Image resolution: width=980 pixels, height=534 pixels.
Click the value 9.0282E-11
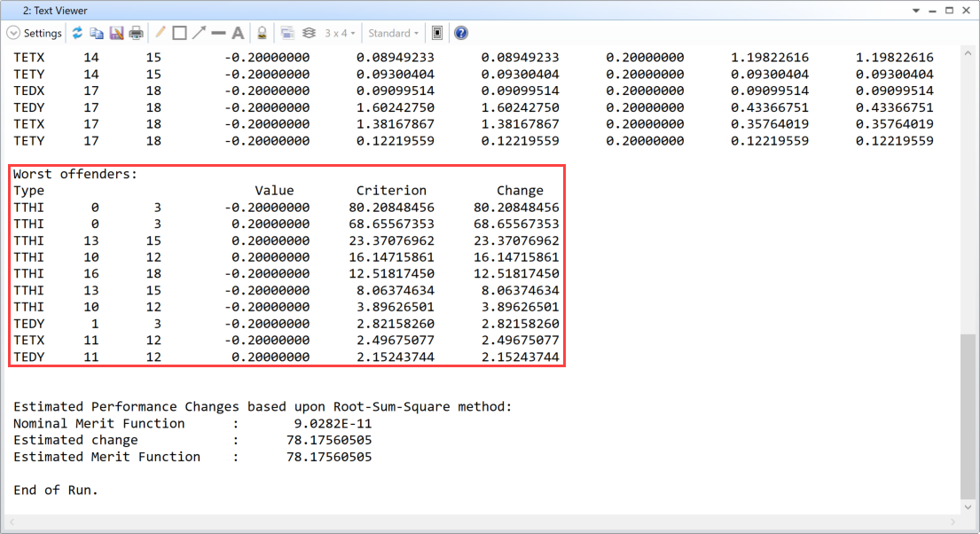pyautogui.click(x=333, y=423)
